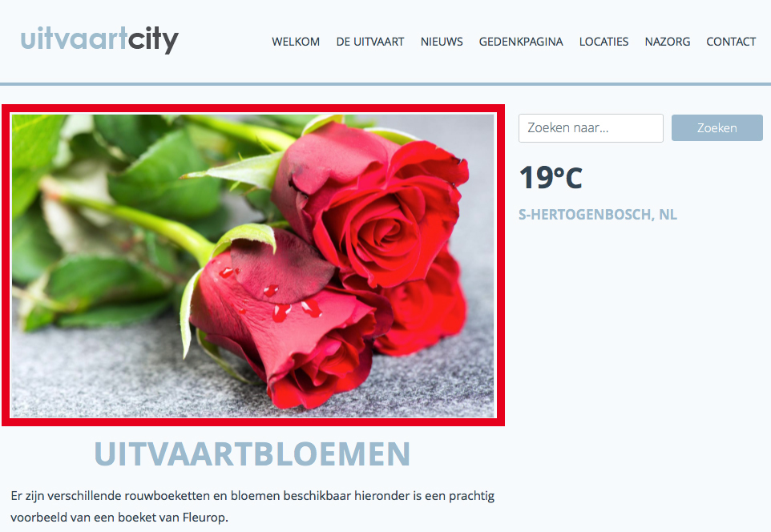This screenshot has width=771, height=532.
Task: Open the WELKOM menu item
Action: [x=296, y=42]
